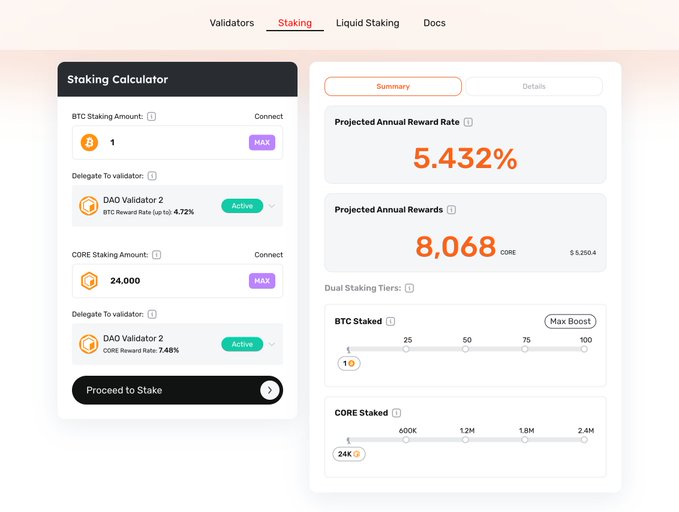The height and width of the screenshot is (512, 679).
Task: Open the Validators tab
Action: (232, 23)
